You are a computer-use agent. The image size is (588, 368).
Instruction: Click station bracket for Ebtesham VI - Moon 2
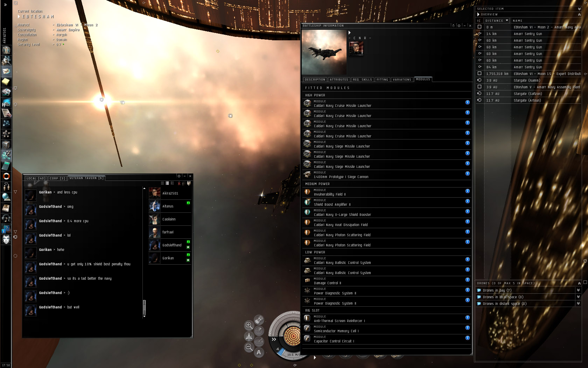(x=479, y=27)
